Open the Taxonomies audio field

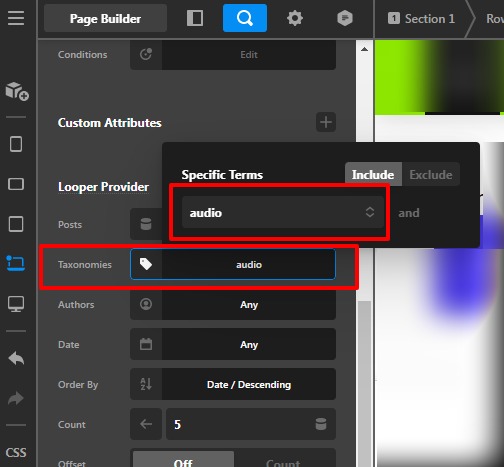pos(249,264)
